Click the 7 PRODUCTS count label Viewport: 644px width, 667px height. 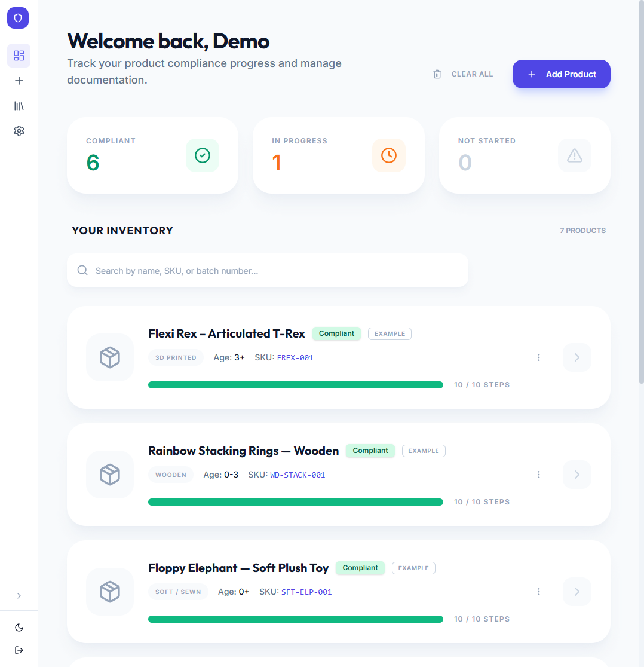click(582, 231)
